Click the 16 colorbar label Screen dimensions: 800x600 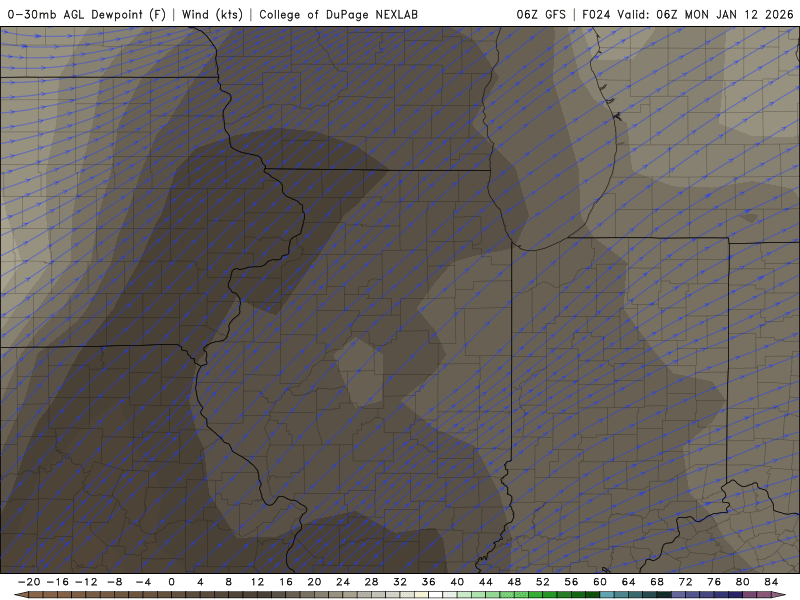[x=286, y=582]
